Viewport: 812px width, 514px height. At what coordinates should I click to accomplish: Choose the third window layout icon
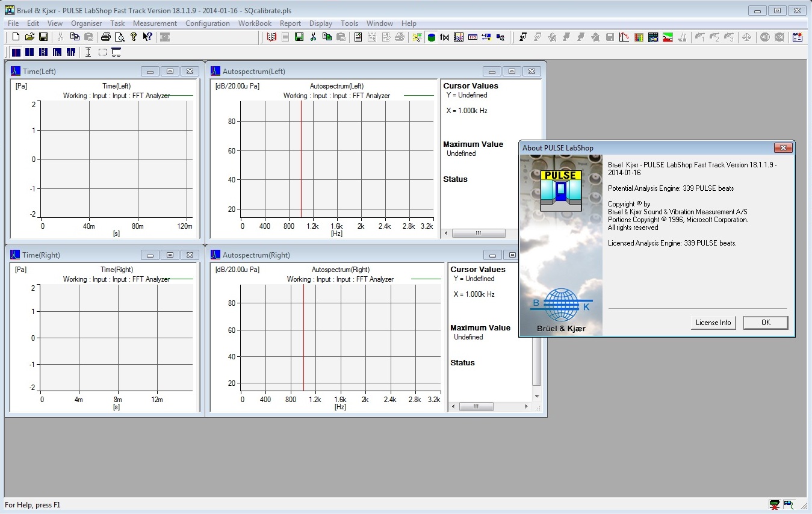[43, 52]
